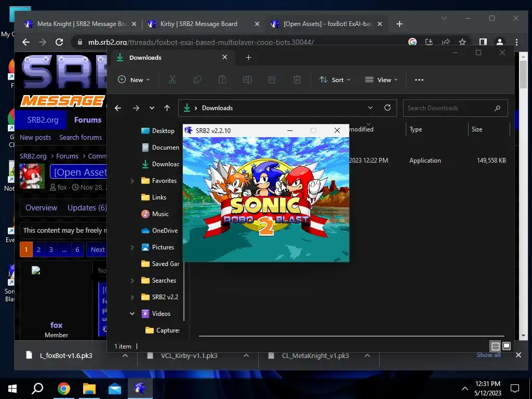Open recent locations dropdown arrow
Viewport: 532px width, 399px height.
(x=152, y=108)
